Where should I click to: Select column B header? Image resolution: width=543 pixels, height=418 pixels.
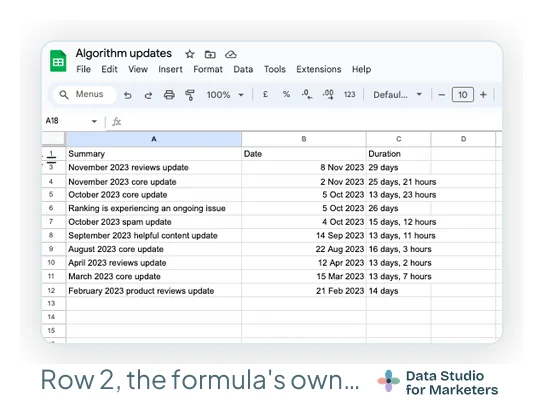304,139
